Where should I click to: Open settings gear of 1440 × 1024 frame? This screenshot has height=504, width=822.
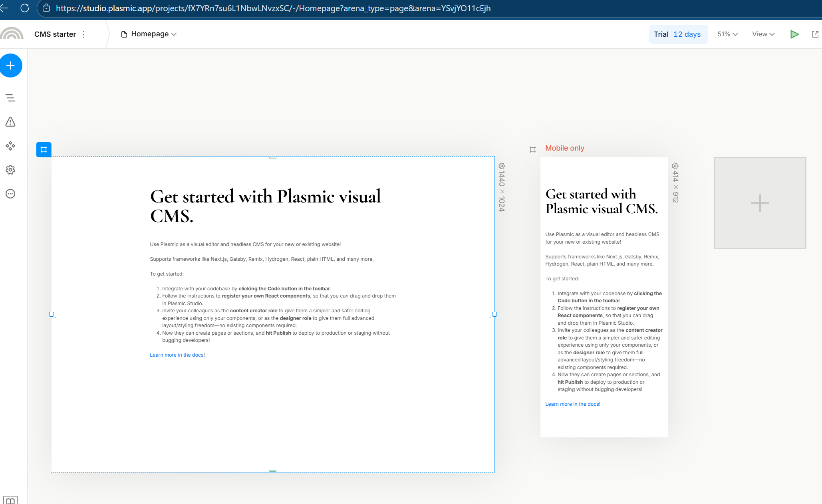502,166
